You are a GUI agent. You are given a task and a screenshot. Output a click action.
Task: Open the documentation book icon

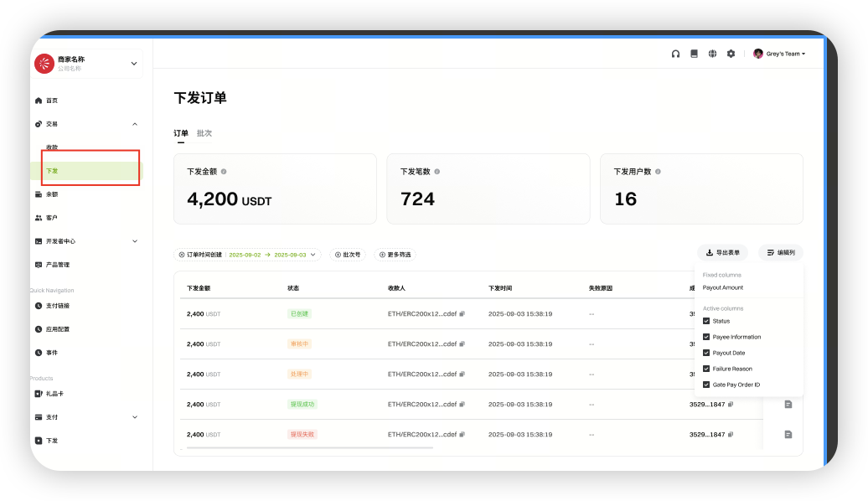click(694, 54)
